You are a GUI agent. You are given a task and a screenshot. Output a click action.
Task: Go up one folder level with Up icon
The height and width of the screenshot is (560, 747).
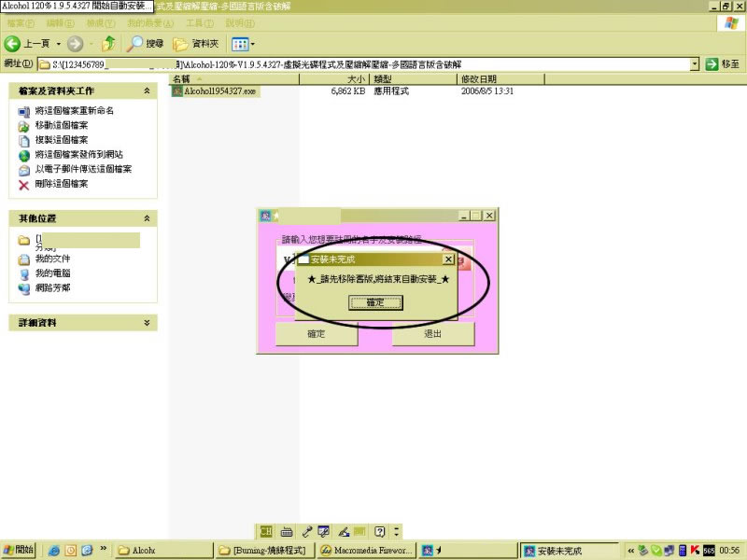click(x=109, y=44)
